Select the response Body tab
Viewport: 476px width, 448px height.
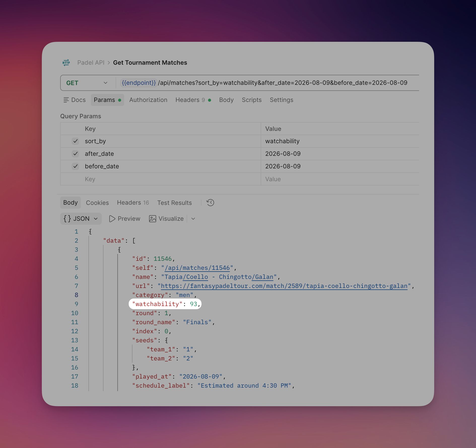click(x=71, y=203)
